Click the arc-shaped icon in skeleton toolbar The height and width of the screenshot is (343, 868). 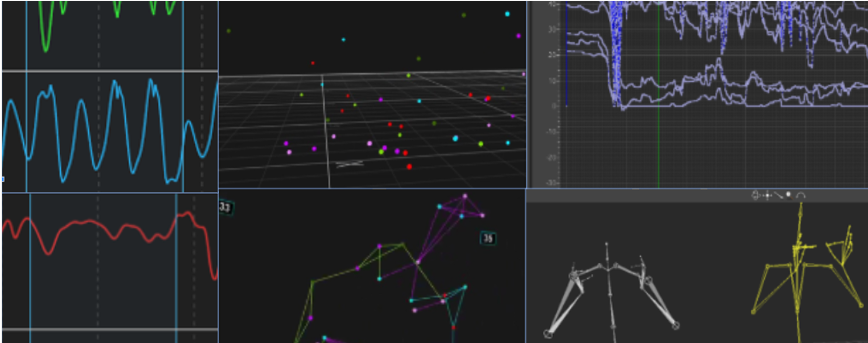pyautogui.click(x=801, y=196)
